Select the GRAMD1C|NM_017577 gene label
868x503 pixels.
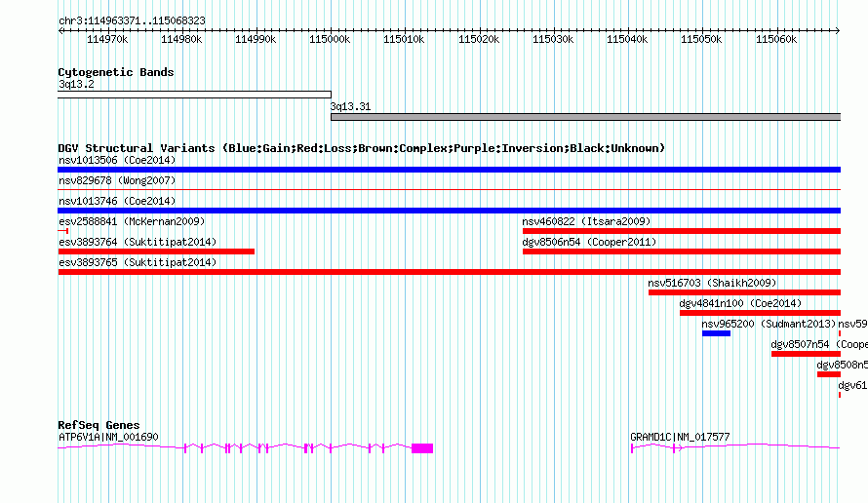coord(680,437)
